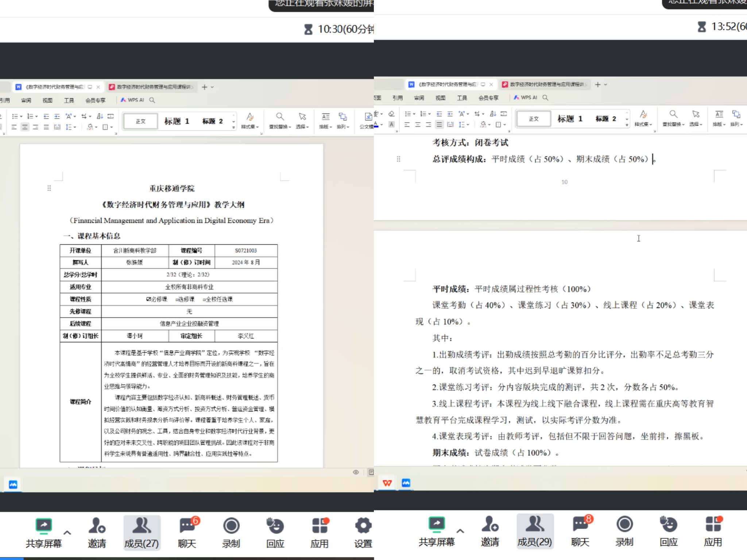747x560 pixels.
Task: Toggle center alignment in left WPS ribbon
Action: (25, 127)
